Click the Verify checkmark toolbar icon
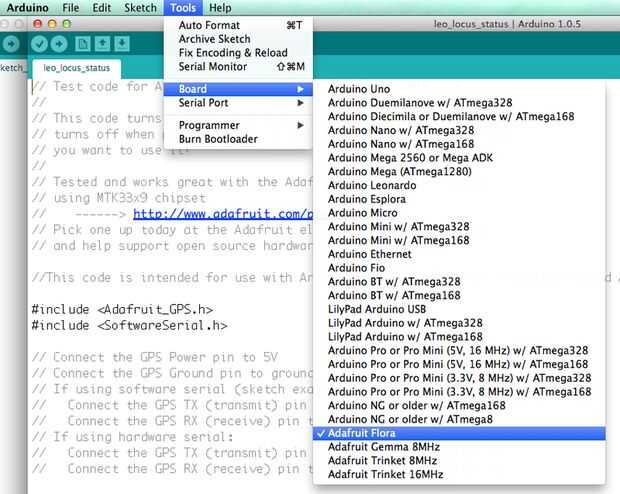The width and height of the screenshot is (620, 494). pyautogui.click(x=40, y=44)
